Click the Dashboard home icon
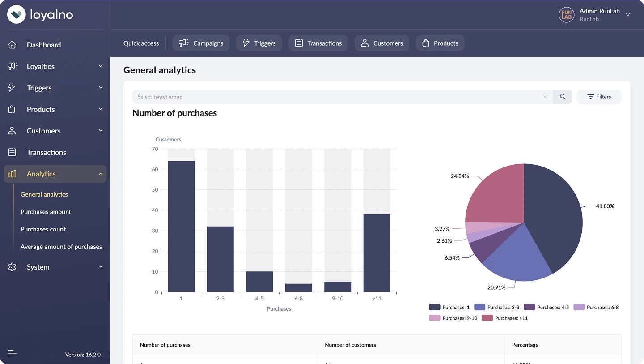644x364 pixels. tap(12, 45)
